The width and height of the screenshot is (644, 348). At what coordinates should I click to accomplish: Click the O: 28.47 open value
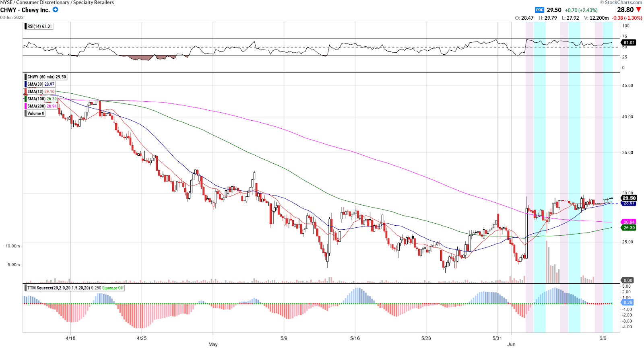[x=524, y=18]
